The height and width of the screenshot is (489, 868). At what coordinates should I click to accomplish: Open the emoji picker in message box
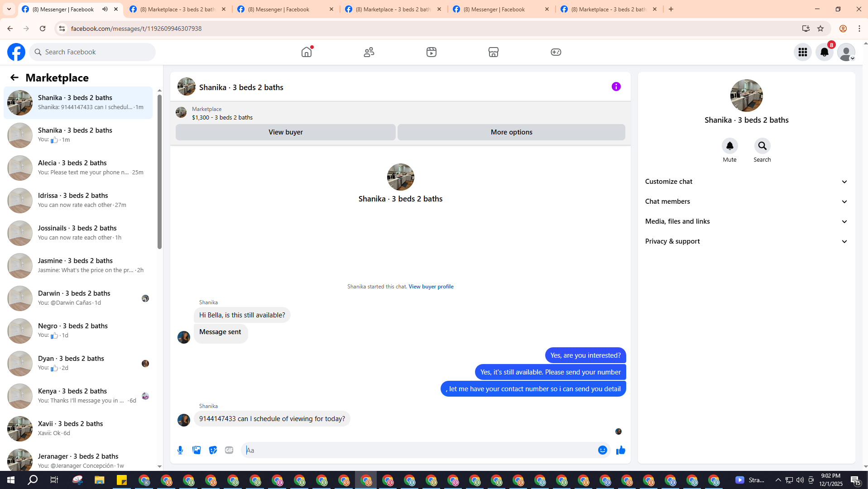pos(603,450)
